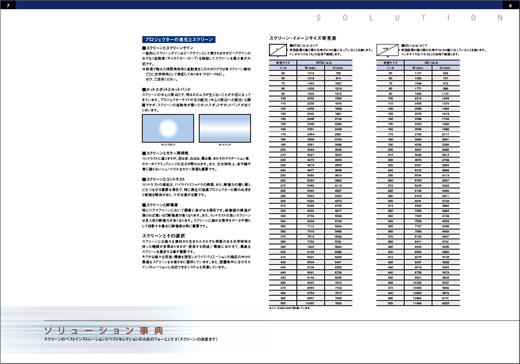This screenshot has height=364, width=520.
Task: Select the hot spot illustration with white circle
Action: (168, 128)
